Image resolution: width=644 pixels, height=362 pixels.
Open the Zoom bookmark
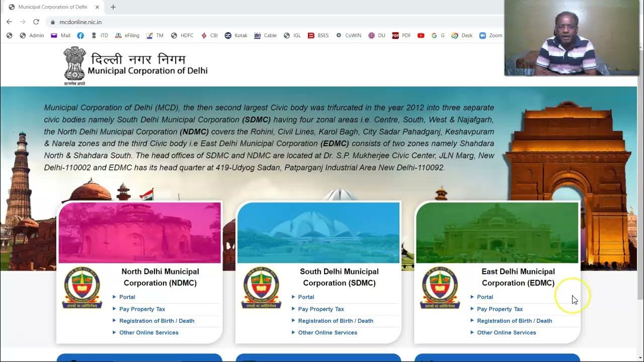point(491,36)
